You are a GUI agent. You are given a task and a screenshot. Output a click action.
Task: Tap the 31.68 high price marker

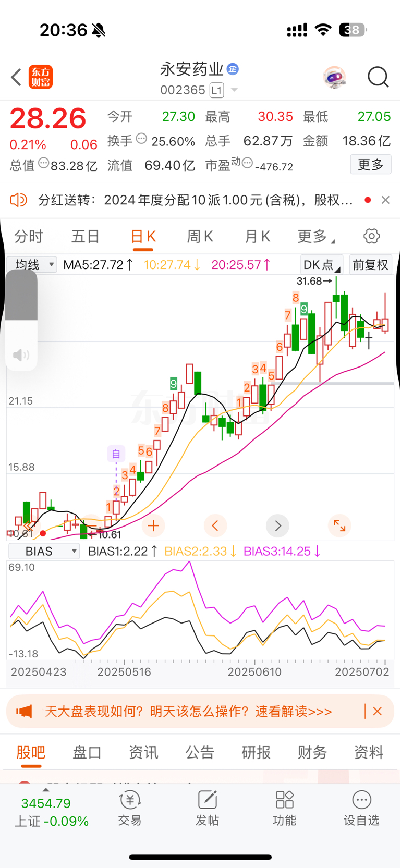click(314, 281)
